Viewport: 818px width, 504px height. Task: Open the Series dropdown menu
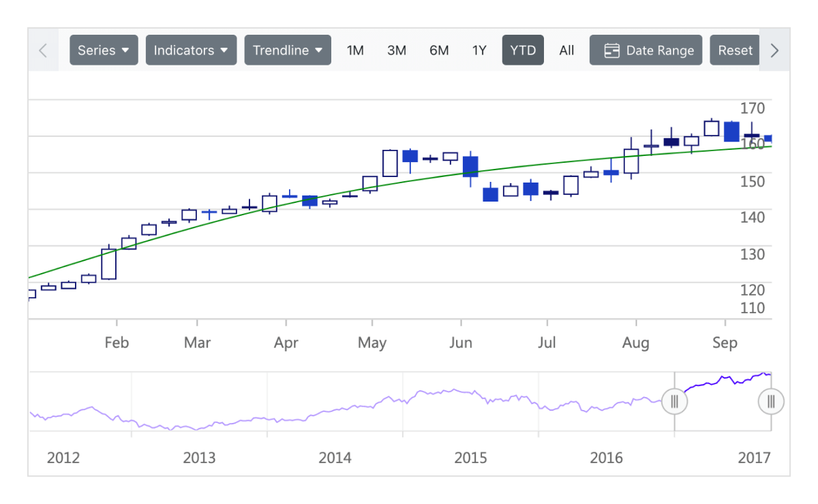[104, 50]
